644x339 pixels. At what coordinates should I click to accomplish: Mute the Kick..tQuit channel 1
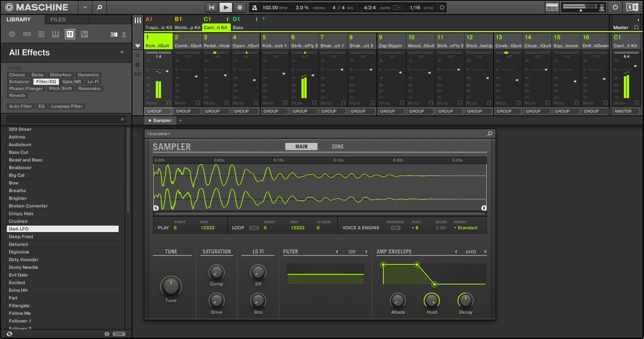click(x=151, y=103)
